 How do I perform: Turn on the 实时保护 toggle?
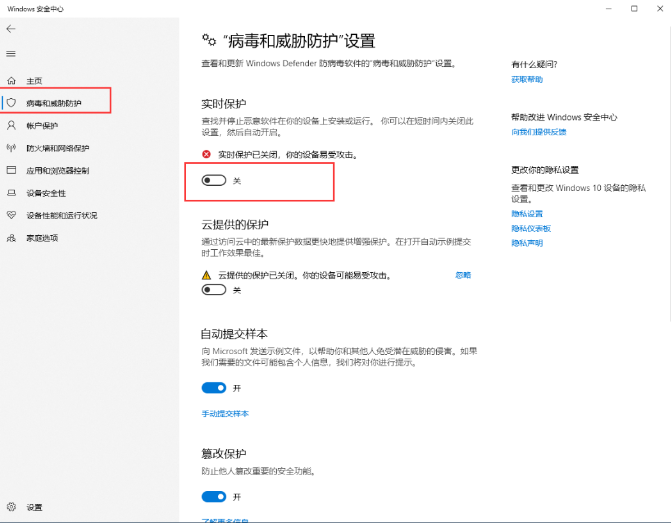tap(214, 181)
